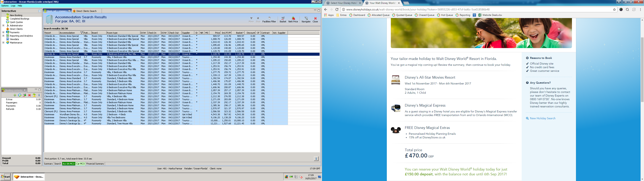
Task: Open the Chrome three-dot menu
Action: [640, 9]
